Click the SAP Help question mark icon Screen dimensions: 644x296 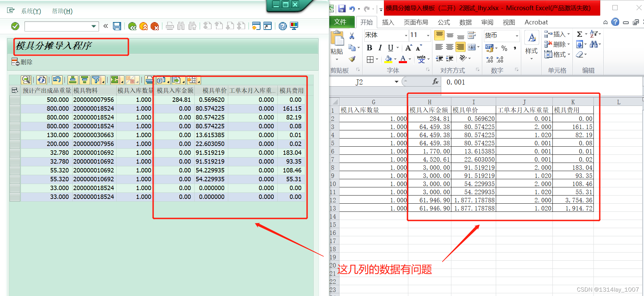(283, 26)
